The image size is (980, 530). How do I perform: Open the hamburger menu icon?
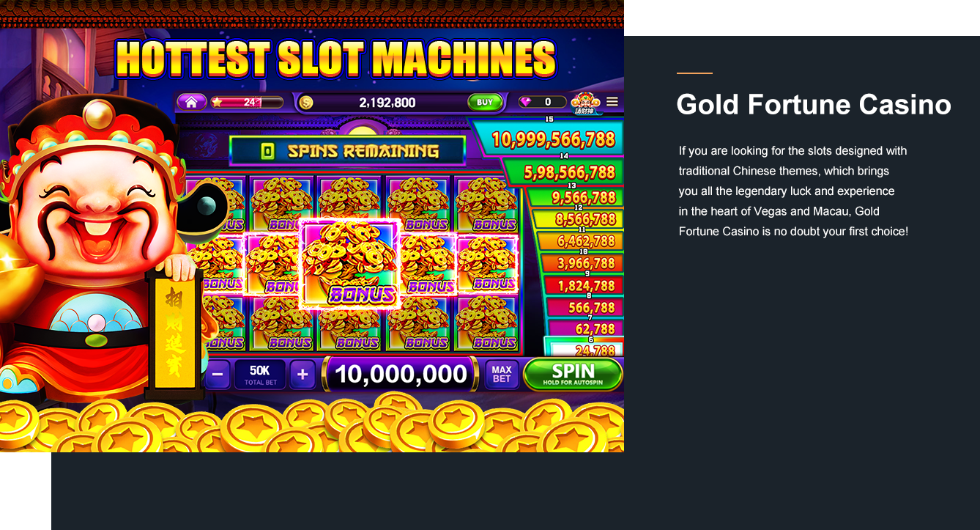(x=612, y=102)
